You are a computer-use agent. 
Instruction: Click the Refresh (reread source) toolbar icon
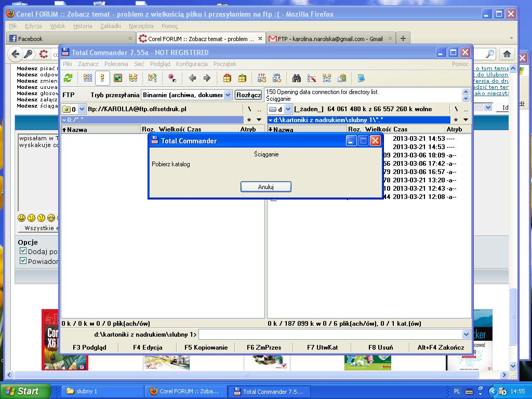pos(68,78)
